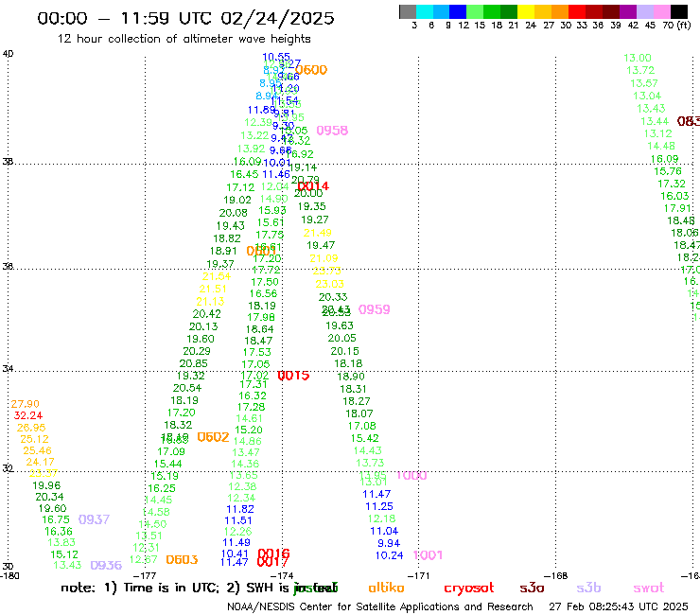Click the pink time label '1001'
The width and height of the screenshot is (700, 615).
click(x=428, y=555)
